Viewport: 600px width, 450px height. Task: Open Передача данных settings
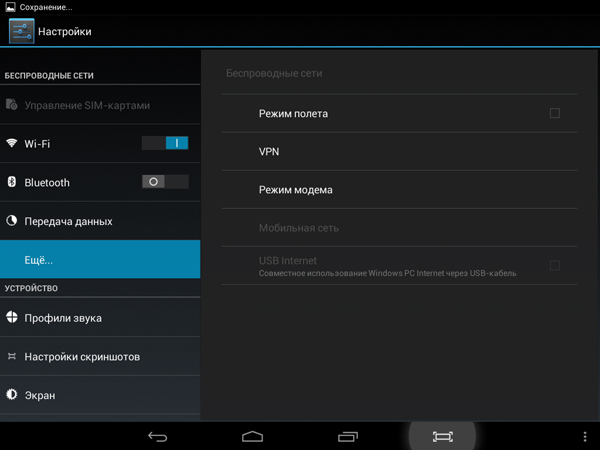100,221
